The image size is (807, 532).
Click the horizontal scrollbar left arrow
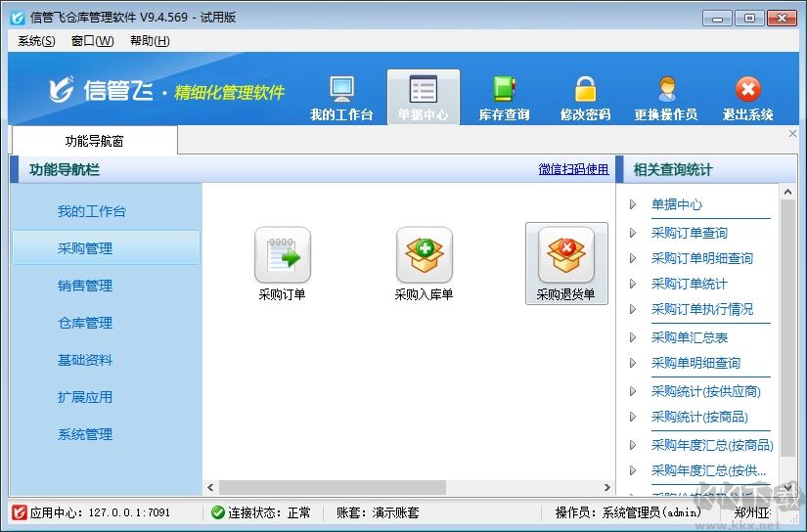(210, 487)
